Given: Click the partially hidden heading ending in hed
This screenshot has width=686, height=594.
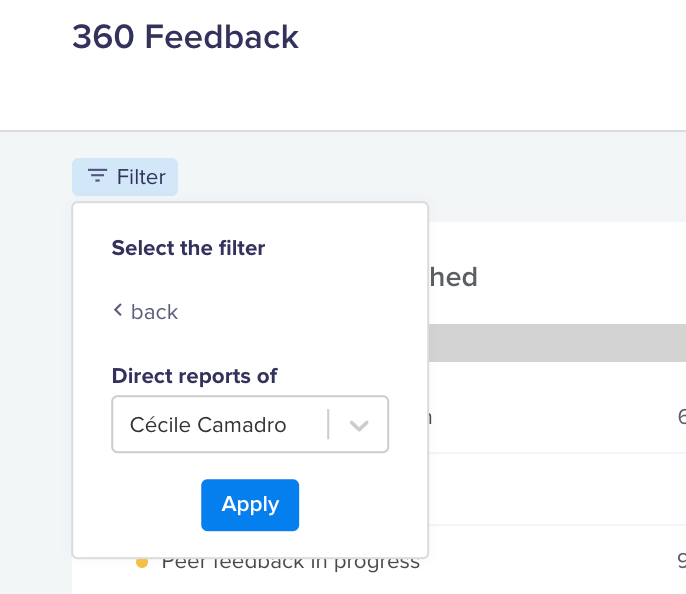Looking at the screenshot, I should [453, 277].
